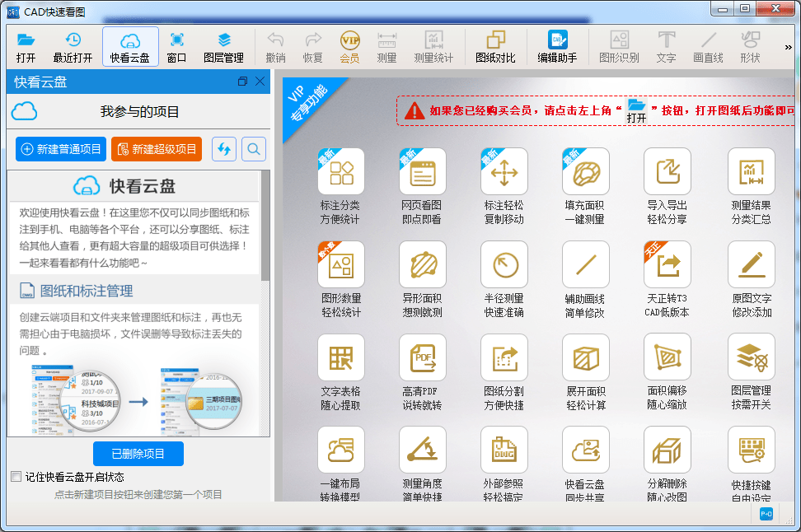801x532 pixels.
Task: View deleted projects via 已删除项目
Action: click(138, 453)
